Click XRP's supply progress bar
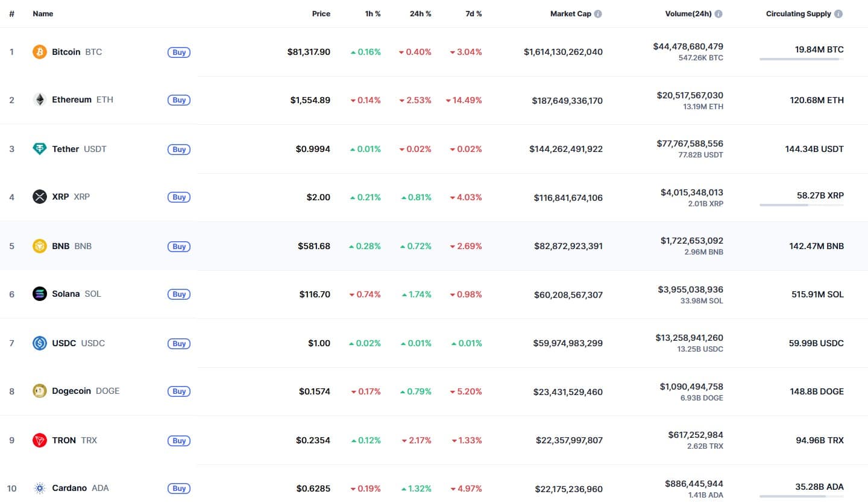 click(x=801, y=206)
